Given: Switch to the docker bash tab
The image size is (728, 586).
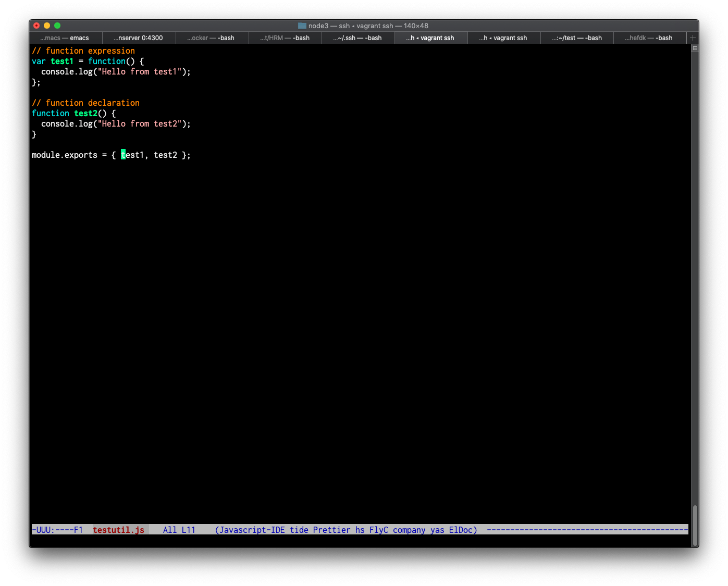Looking at the screenshot, I should 212,38.
